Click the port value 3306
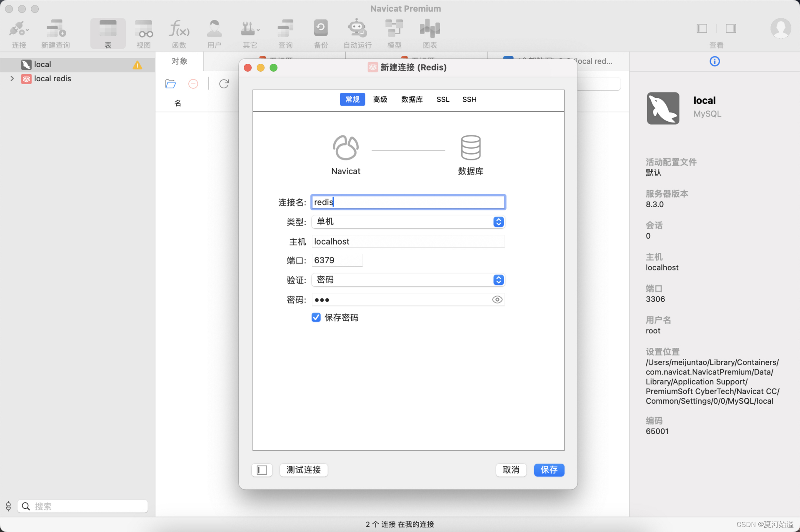Viewport: 800px width, 532px height. (655, 299)
